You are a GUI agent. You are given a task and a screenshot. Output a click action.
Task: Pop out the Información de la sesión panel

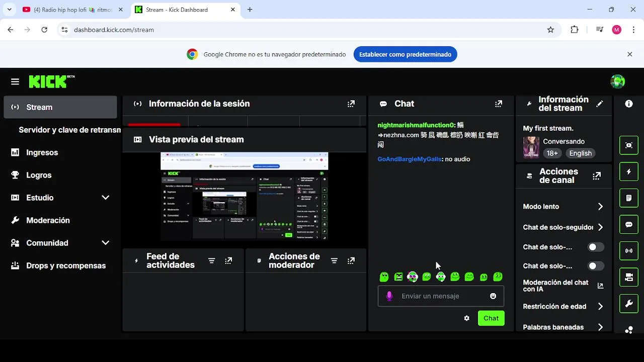click(351, 104)
